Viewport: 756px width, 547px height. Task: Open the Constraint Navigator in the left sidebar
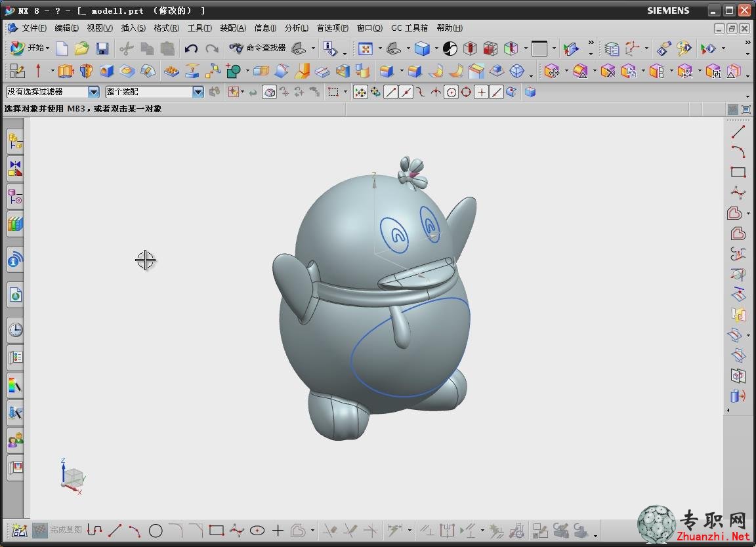tap(16, 169)
